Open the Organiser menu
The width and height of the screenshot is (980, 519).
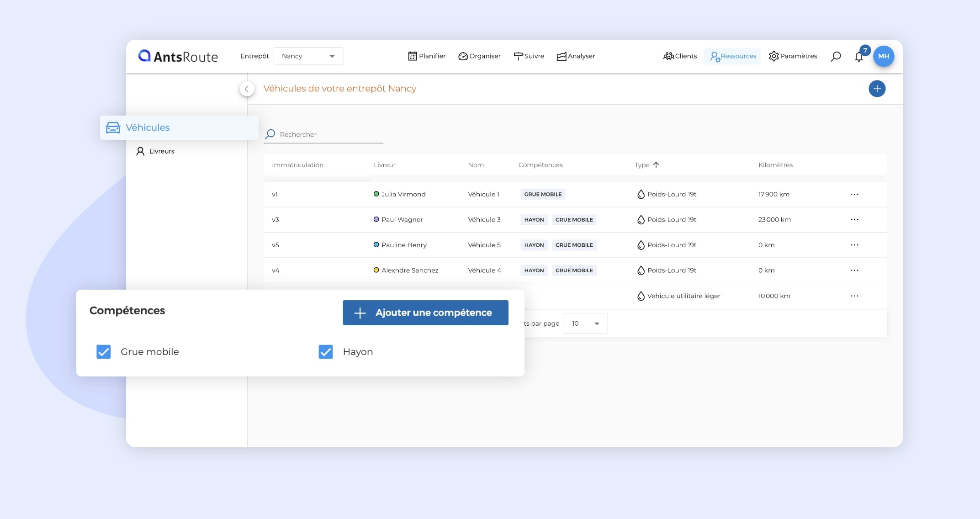[479, 56]
